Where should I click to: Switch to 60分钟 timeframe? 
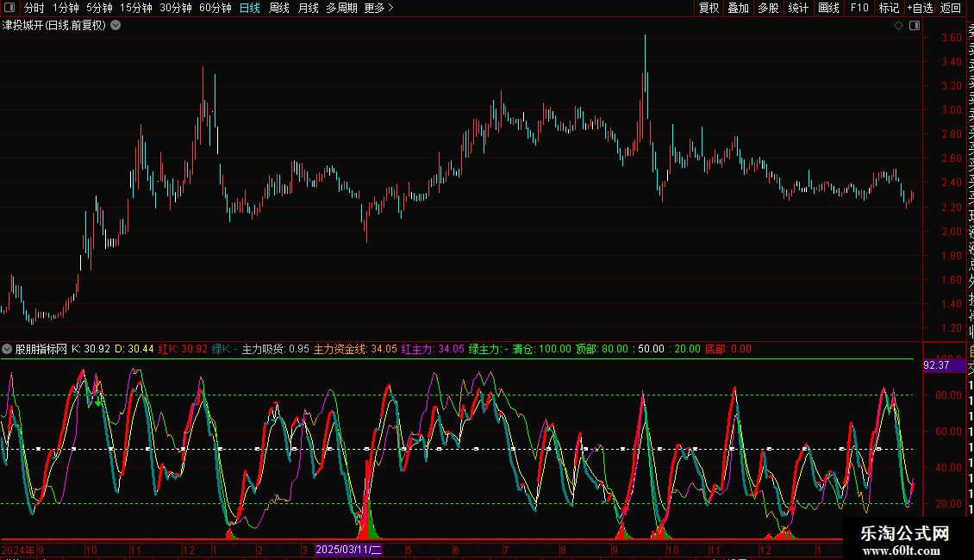[215, 8]
